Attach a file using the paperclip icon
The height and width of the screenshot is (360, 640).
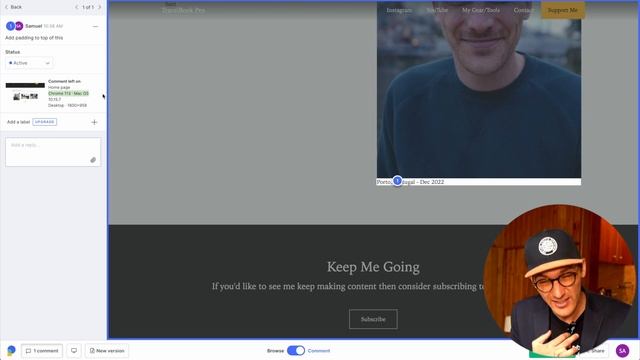coord(93,160)
